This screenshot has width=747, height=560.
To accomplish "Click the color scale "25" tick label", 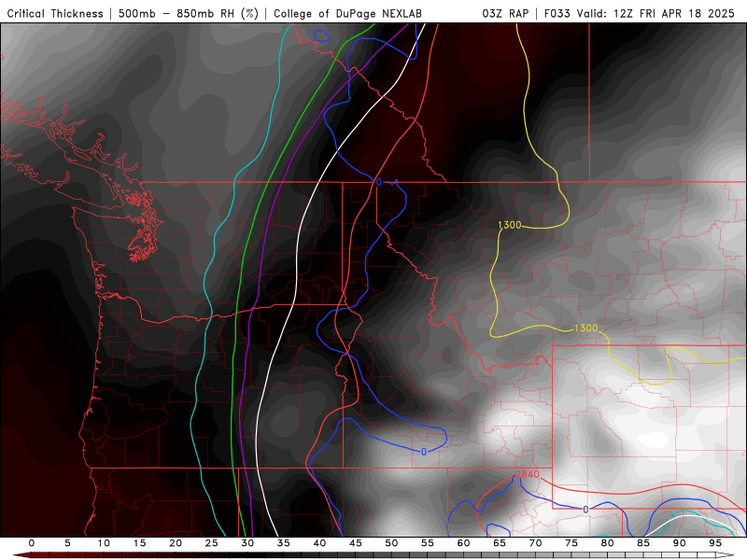I will (212, 543).
